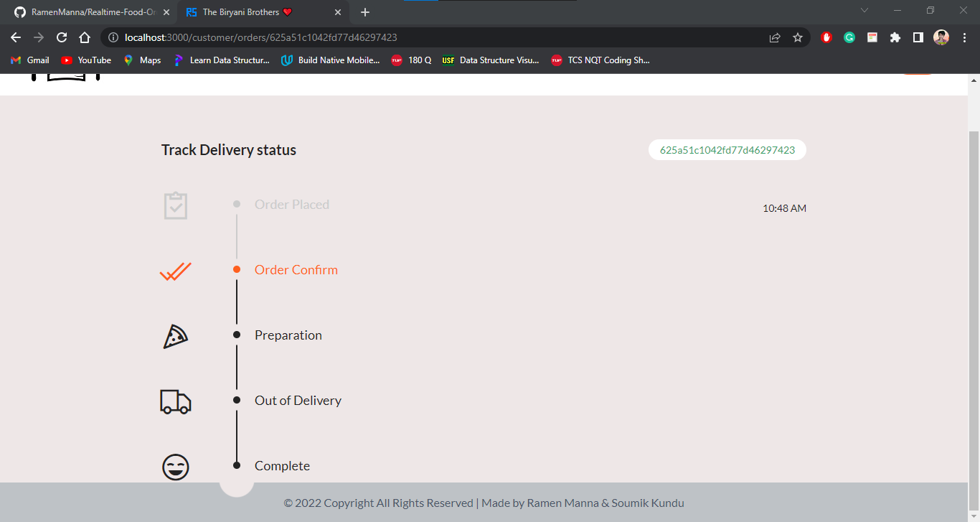
Task: Click the pizza slice Preparation icon
Action: pos(176,336)
